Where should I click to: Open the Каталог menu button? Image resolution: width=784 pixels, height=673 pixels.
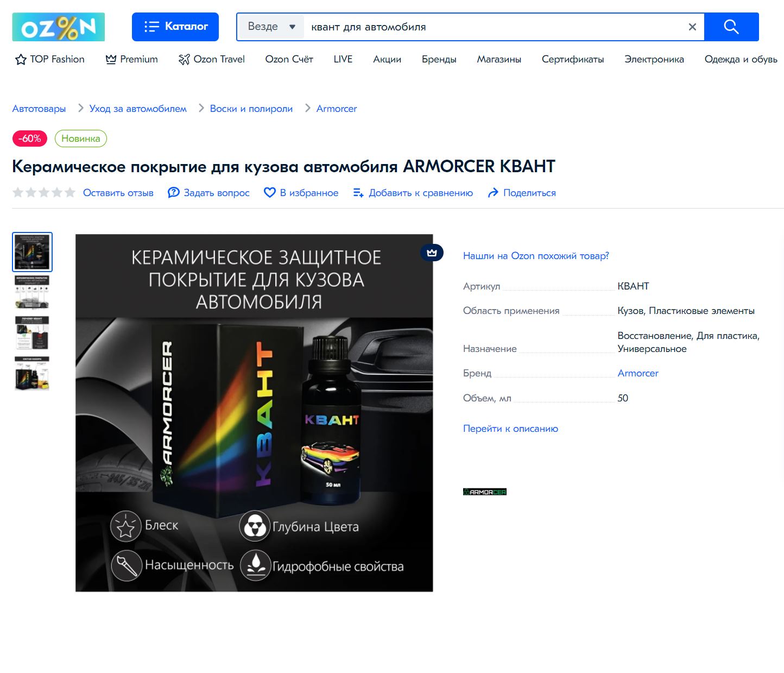tap(175, 27)
